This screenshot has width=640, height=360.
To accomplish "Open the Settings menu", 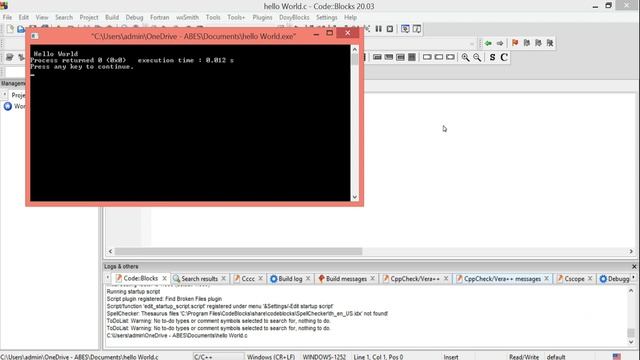I will click(327, 18).
